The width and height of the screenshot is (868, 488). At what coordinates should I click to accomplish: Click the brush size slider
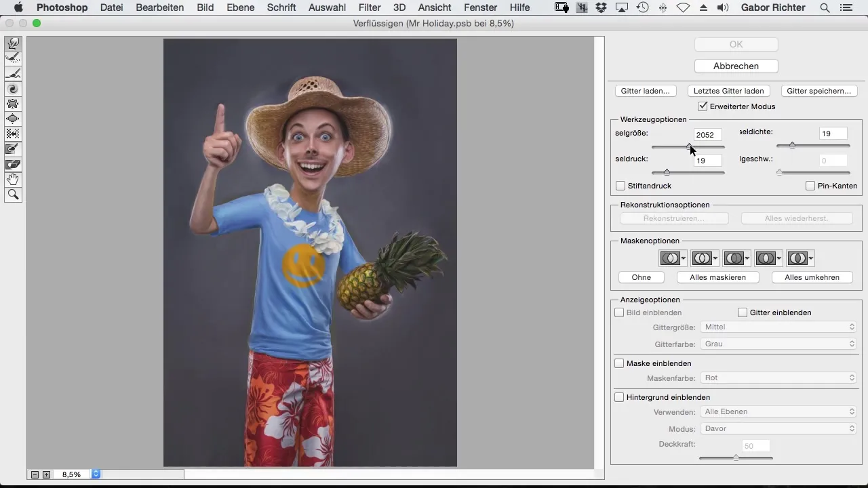click(688, 146)
